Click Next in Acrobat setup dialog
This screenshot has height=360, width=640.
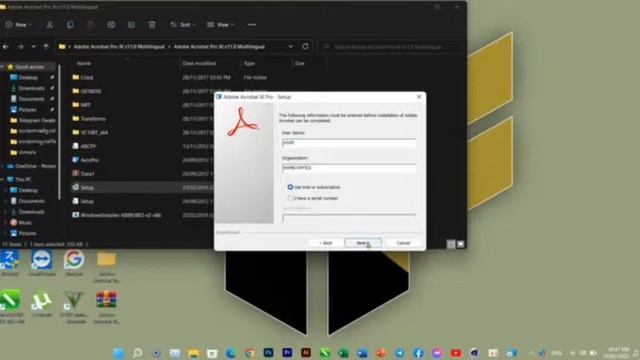(363, 243)
